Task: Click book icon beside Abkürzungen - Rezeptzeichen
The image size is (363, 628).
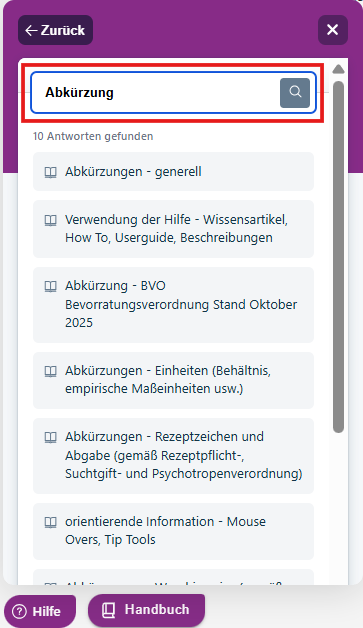Action: [x=50, y=437]
